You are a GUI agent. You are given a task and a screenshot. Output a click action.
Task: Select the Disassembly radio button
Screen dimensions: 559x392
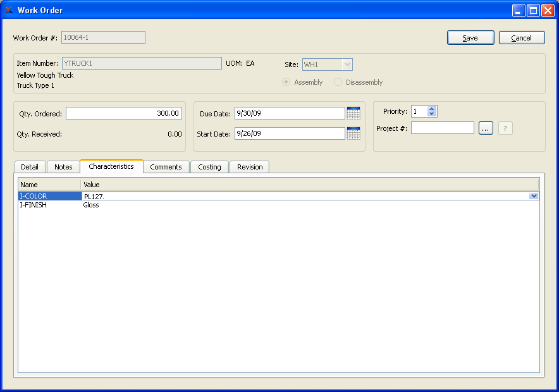[x=338, y=82]
